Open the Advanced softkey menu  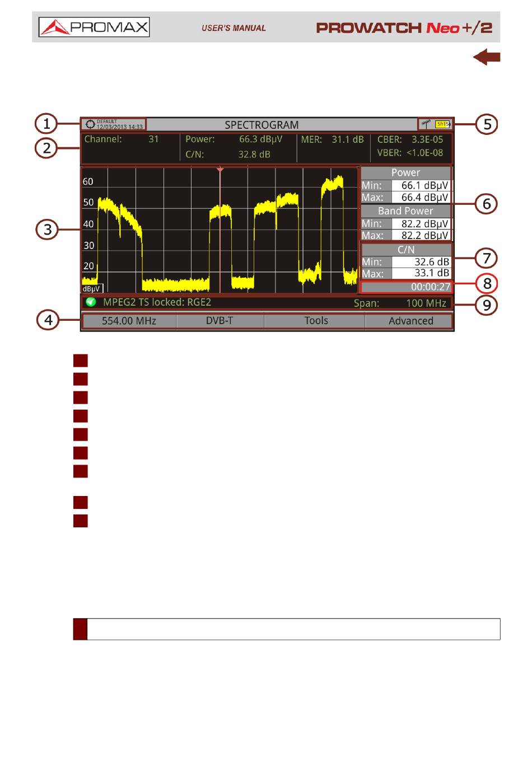[x=410, y=321]
